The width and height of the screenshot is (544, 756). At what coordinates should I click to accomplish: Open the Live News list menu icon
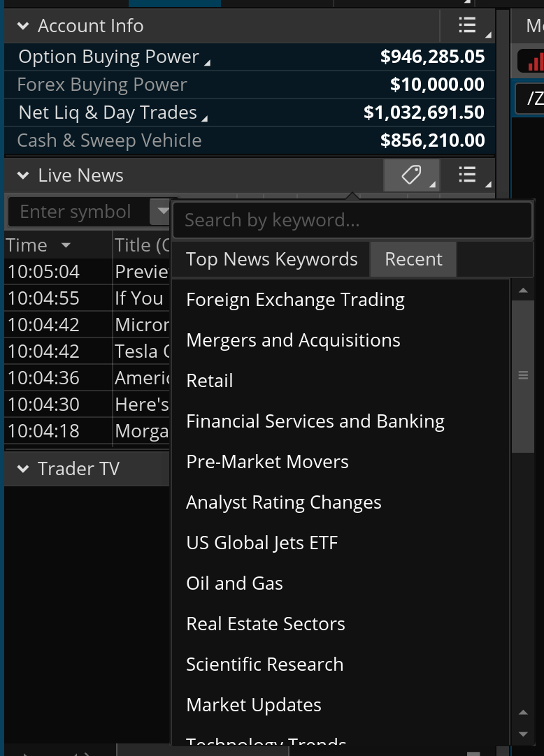click(x=467, y=175)
